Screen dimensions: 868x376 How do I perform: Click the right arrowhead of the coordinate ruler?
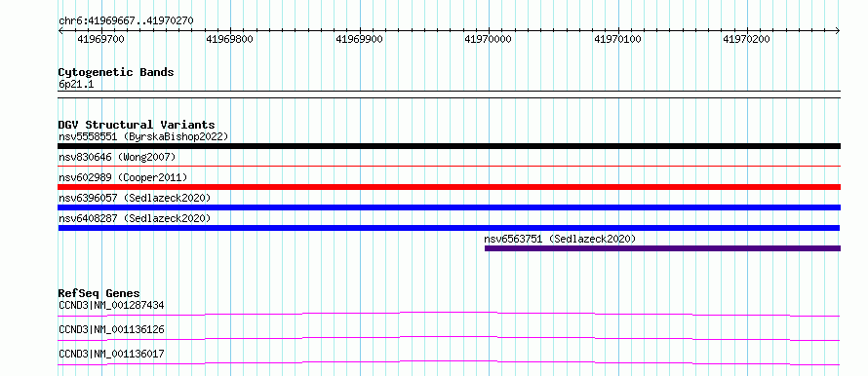point(838,30)
